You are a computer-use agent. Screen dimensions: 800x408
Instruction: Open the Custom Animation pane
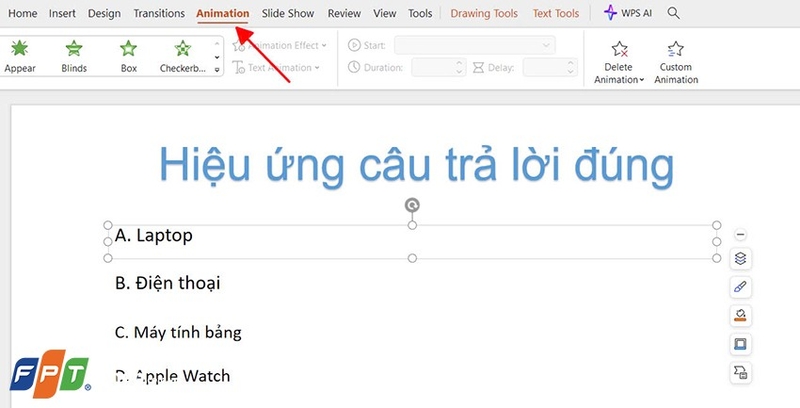coord(676,62)
